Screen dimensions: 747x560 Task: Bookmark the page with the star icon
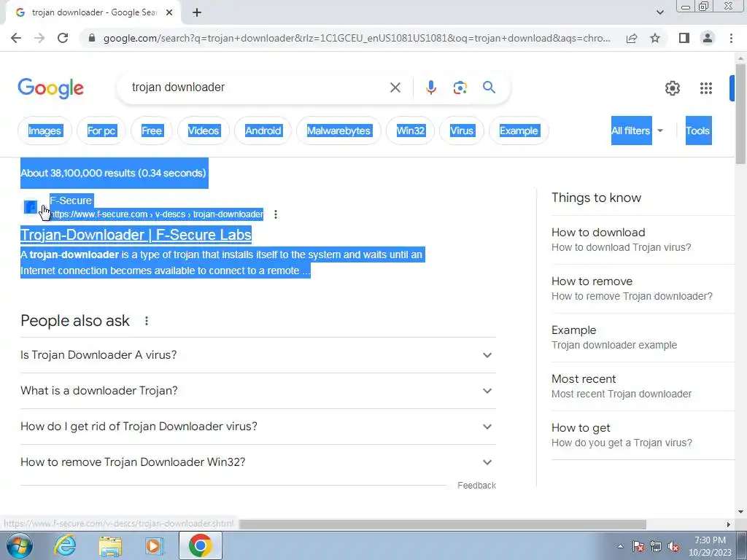click(x=655, y=38)
